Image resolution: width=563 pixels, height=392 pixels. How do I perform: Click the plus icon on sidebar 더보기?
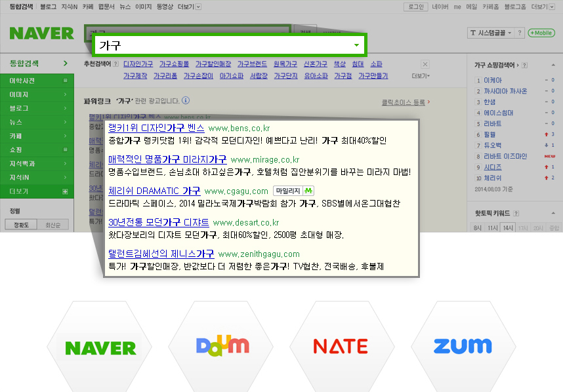(65, 191)
